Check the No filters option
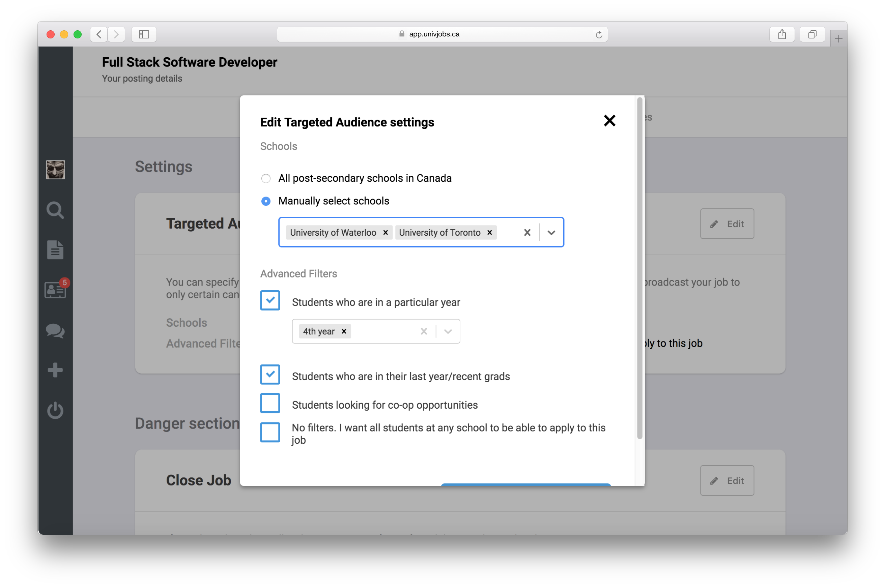 270,432
